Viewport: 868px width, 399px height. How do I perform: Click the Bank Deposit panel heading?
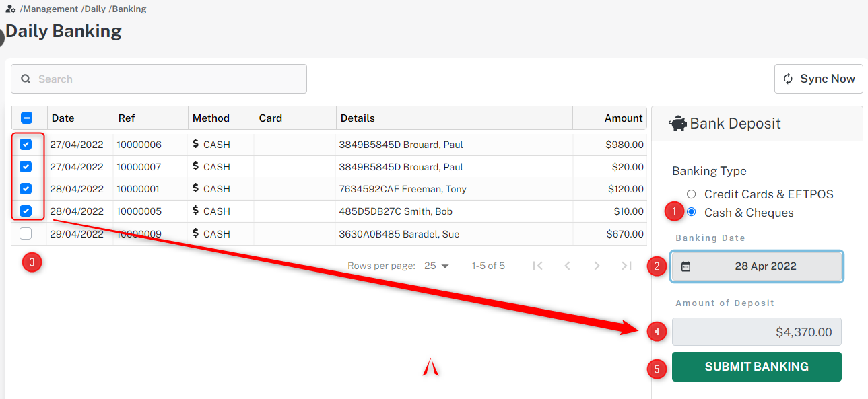[x=735, y=124]
